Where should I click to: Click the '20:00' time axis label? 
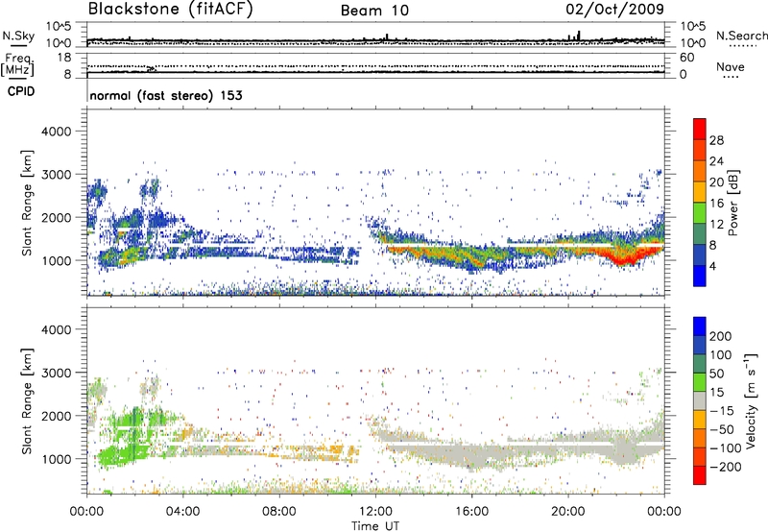tap(568, 512)
